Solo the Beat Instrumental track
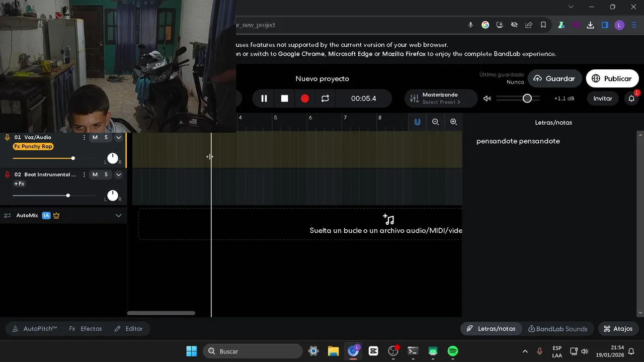This screenshot has height=362, width=644. tap(106, 174)
